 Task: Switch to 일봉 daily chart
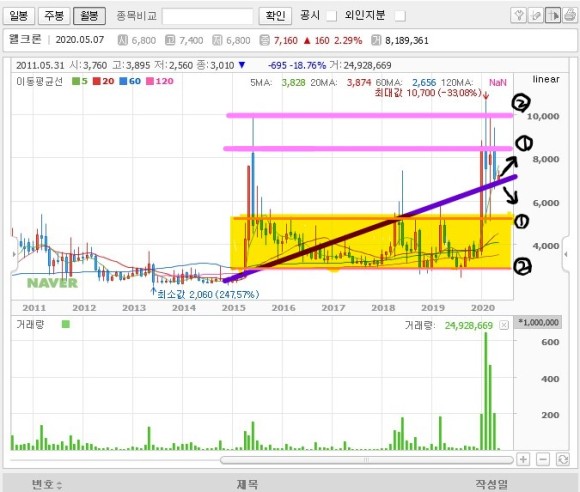(x=18, y=16)
